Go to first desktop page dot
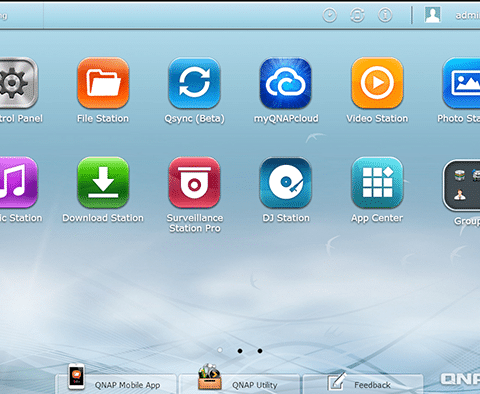 [x=220, y=350]
